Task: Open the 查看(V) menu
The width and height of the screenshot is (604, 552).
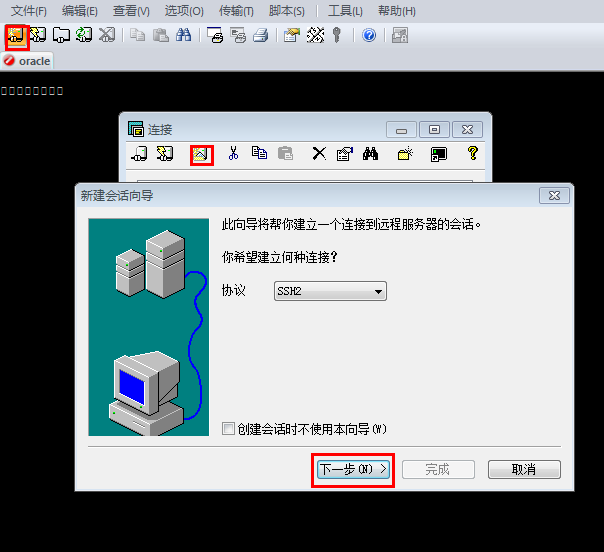Action: pos(131,11)
